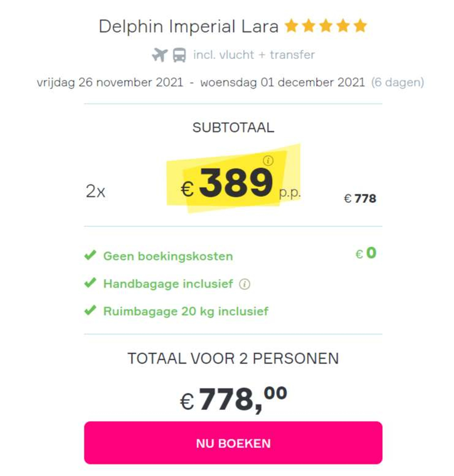Click the fifth gold rating star
The height and width of the screenshot is (476, 454).
point(360,26)
